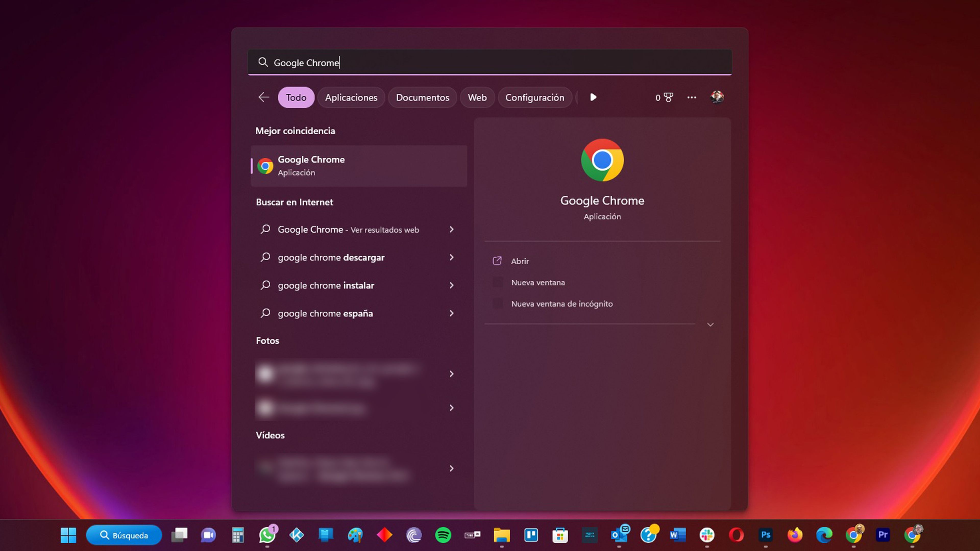Screen dimensions: 980x551
Task: Click Nueva ventana de incógnito action
Action: 561,304
